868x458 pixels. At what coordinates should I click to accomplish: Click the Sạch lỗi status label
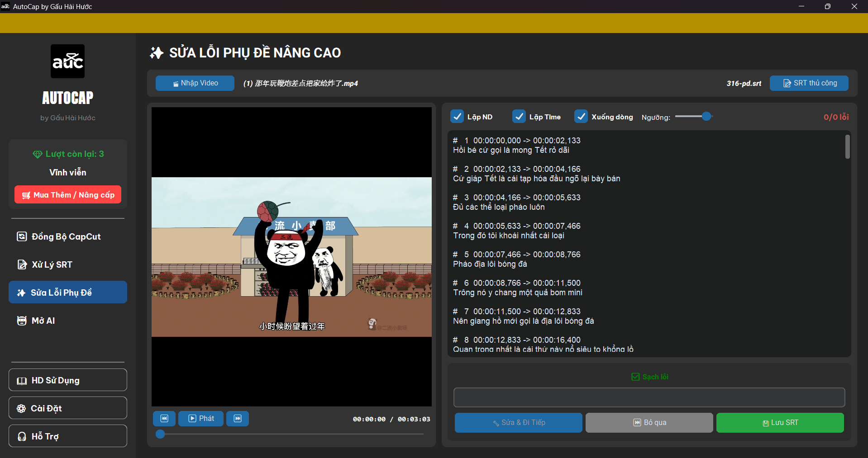point(650,377)
